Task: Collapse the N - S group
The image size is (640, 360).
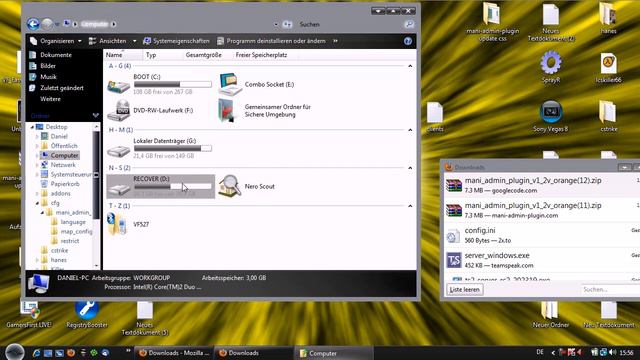Action: [x=410, y=168]
